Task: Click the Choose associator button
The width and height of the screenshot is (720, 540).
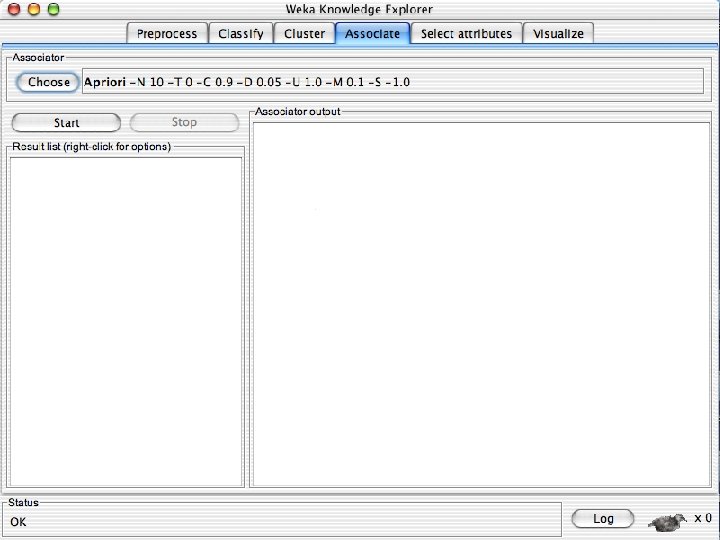Action: pyautogui.click(x=49, y=82)
